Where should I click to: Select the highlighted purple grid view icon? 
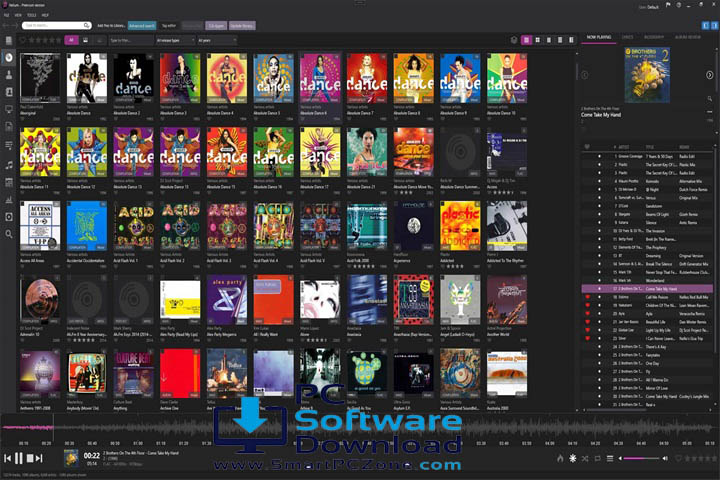pos(526,40)
